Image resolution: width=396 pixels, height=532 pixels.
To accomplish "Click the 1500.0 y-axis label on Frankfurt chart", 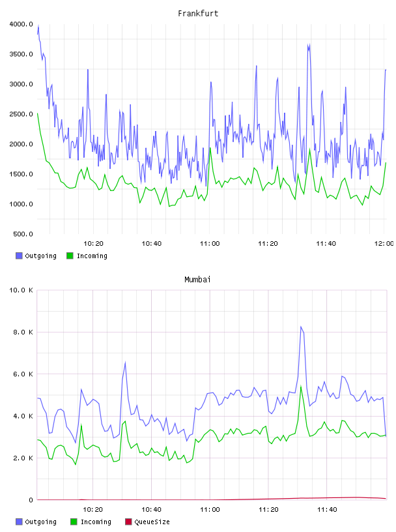I will pos(21,174).
